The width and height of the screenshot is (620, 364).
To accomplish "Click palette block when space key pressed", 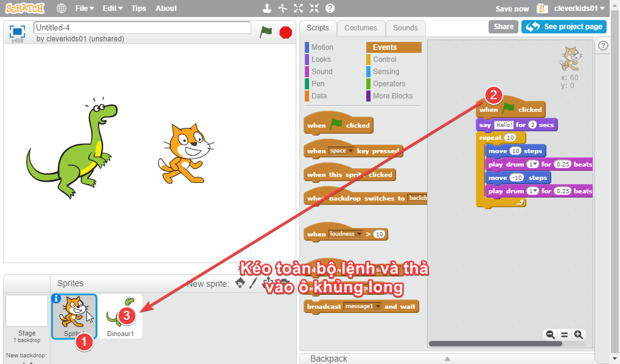I will coord(353,150).
